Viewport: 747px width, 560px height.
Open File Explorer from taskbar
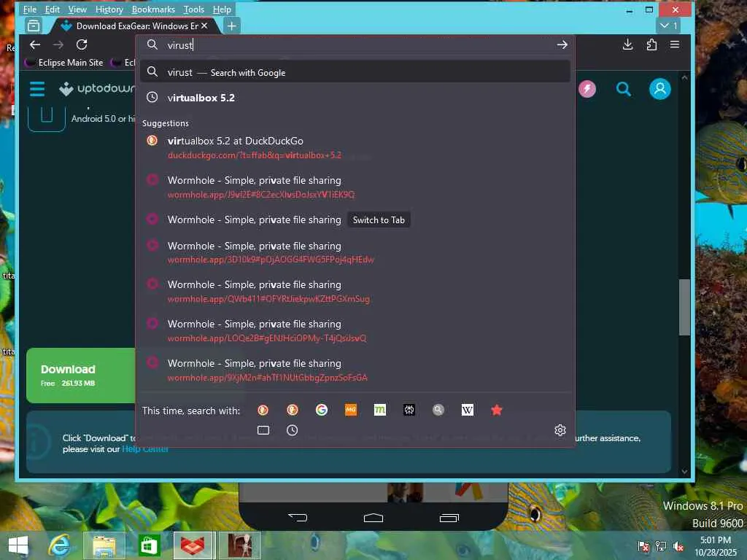coord(104,545)
